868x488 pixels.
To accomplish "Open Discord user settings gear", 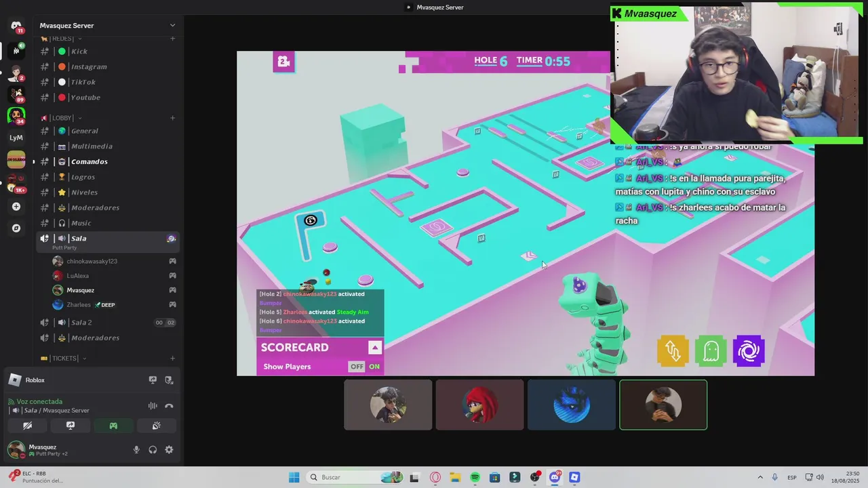I will tap(169, 449).
